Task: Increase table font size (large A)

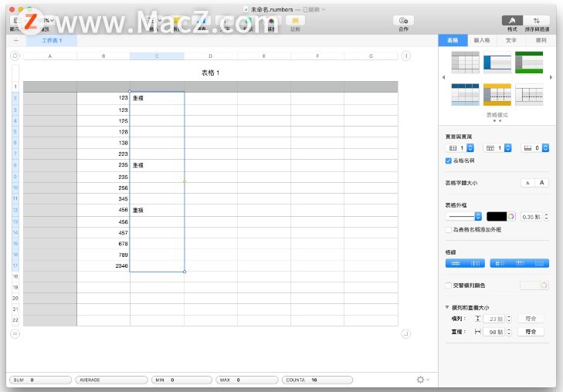Action: (x=542, y=183)
